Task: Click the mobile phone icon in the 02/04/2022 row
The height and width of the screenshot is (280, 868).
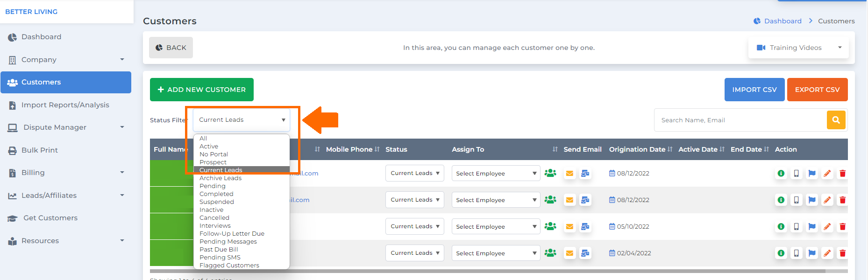Action: click(x=796, y=253)
